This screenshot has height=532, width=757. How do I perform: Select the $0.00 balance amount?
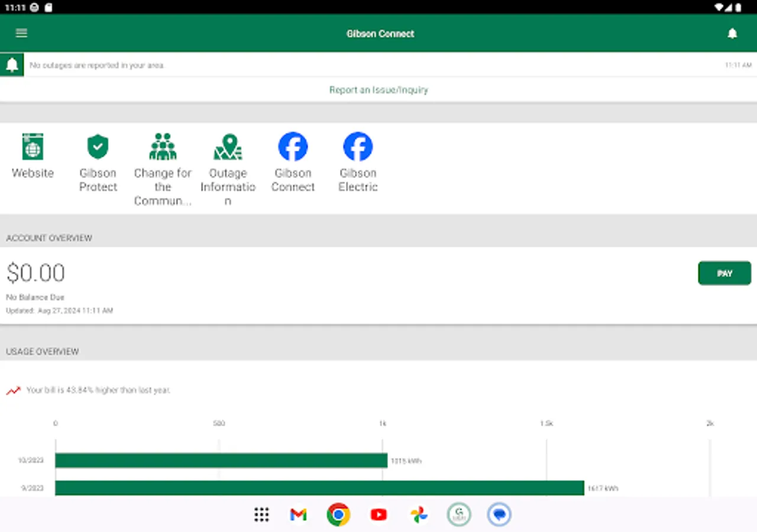(x=35, y=273)
